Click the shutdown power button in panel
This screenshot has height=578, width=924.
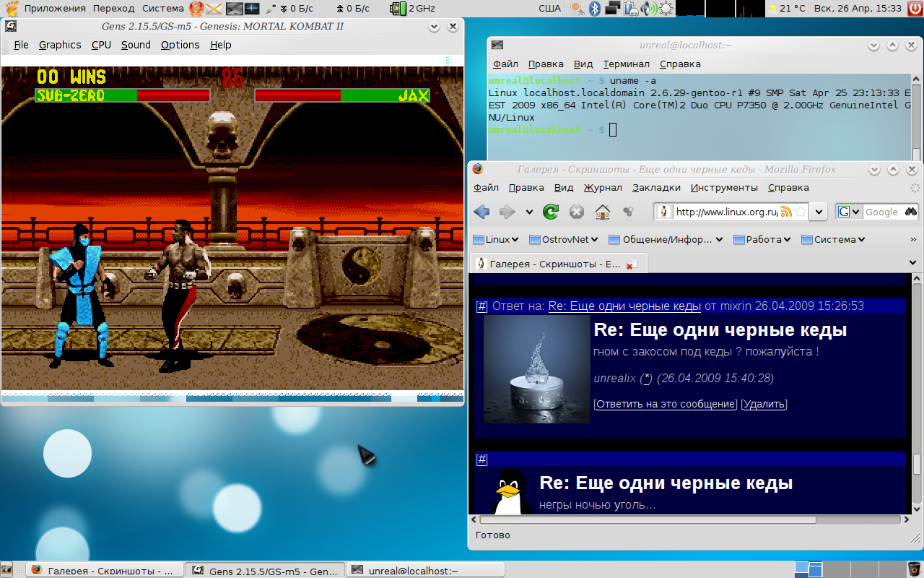pyautogui.click(x=915, y=9)
